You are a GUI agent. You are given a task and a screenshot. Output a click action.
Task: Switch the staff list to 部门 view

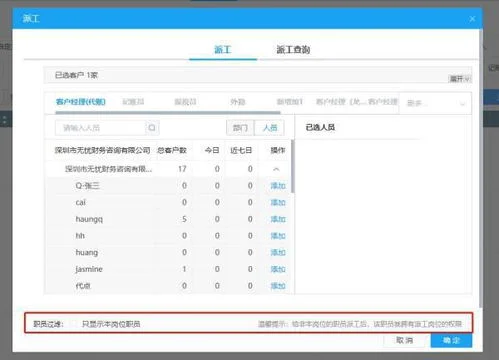(x=240, y=128)
